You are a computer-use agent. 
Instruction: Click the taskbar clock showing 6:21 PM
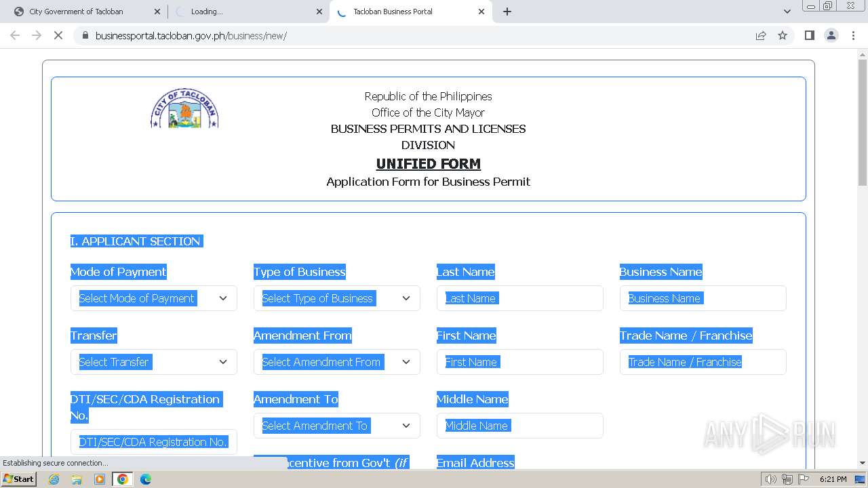[833, 479]
